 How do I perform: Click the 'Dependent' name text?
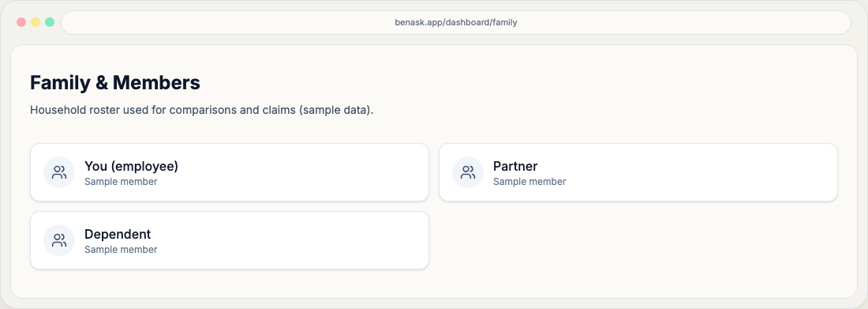tap(118, 234)
